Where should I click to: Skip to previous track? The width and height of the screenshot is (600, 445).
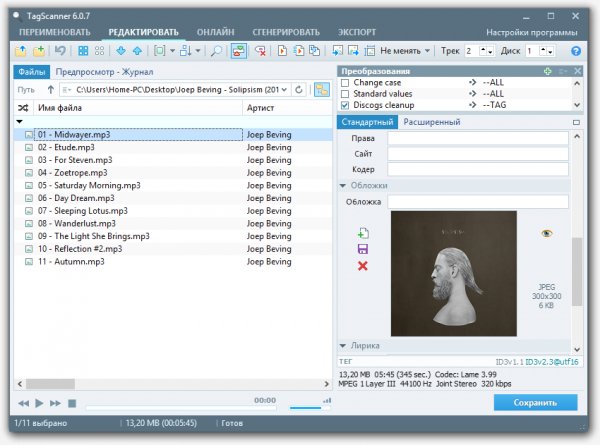23,403
